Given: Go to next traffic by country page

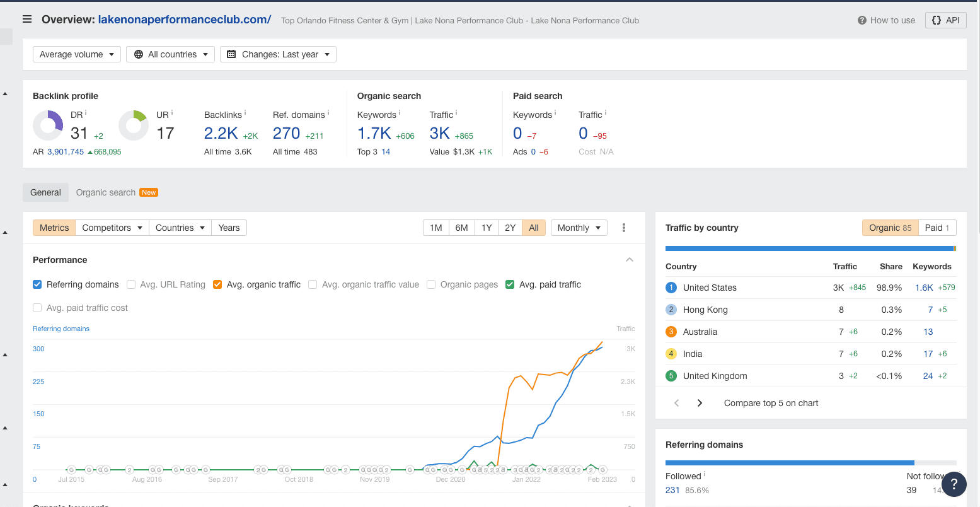Looking at the screenshot, I should pos(700,403).
